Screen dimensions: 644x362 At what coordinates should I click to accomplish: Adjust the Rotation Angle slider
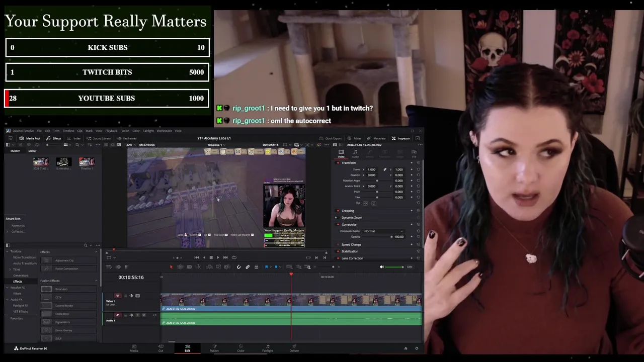tap(377, 180)
